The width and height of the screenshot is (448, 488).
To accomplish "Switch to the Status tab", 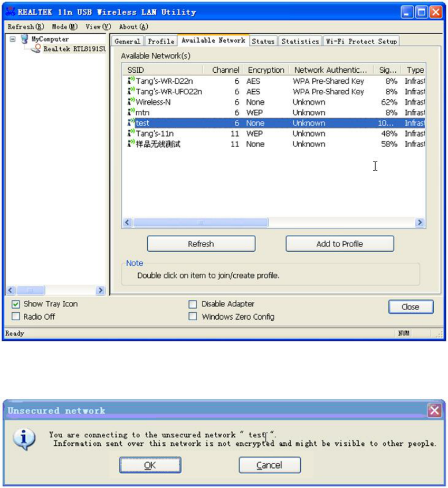I will click(x=263, y=41).
